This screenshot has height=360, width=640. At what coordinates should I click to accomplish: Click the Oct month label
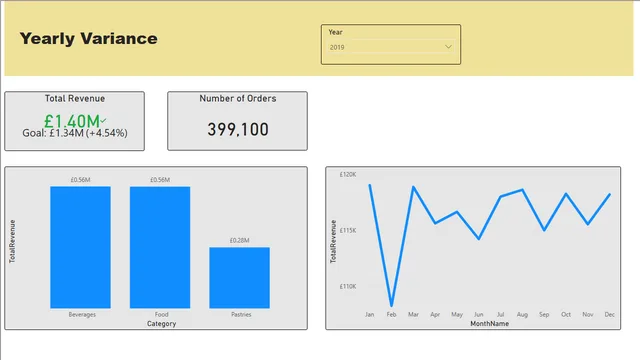566,315
